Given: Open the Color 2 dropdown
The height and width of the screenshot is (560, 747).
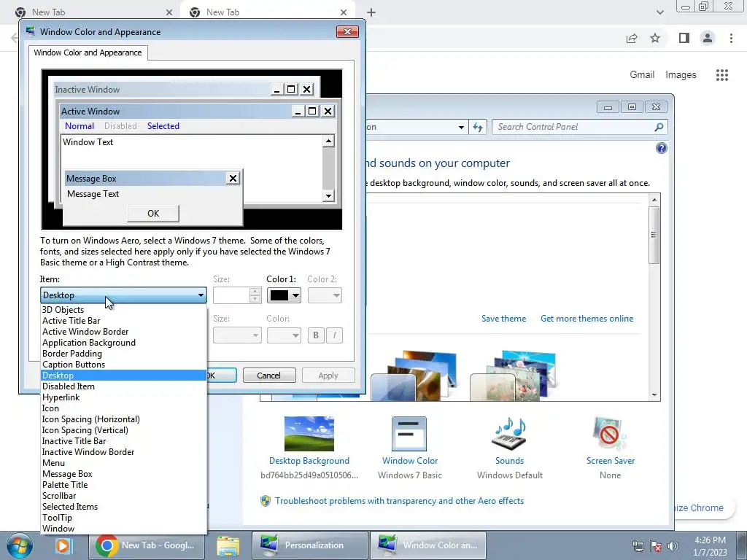Looking at the screenshot, I should tap(325, 295).
